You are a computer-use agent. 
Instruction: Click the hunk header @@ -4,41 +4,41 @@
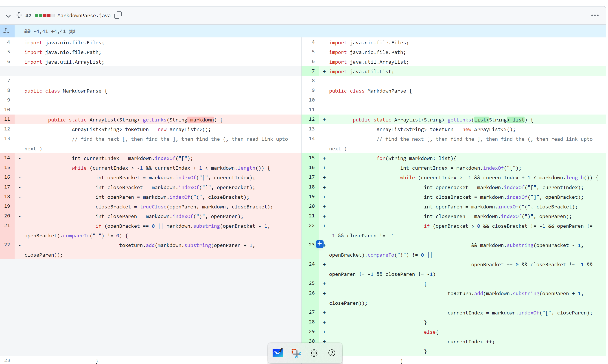coord(50,31)
